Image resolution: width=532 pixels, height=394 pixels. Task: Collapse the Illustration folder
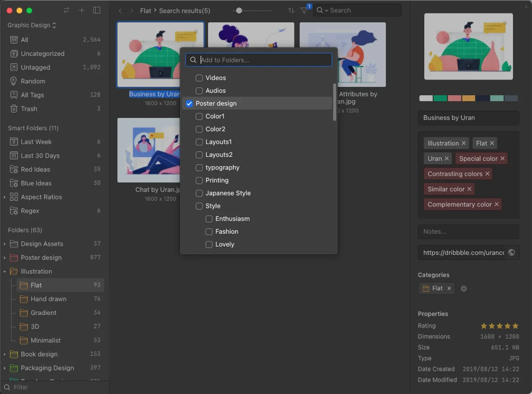point(4,272)
